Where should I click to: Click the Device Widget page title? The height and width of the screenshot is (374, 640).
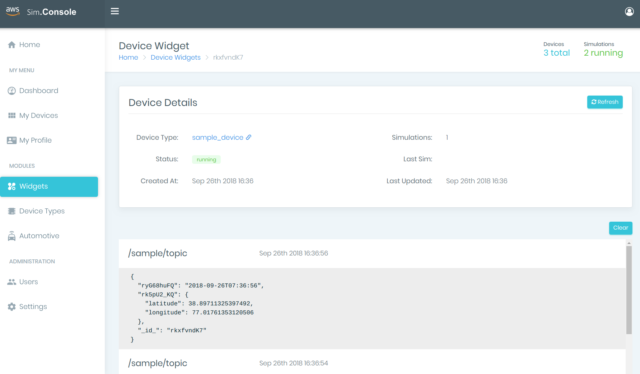154,46
